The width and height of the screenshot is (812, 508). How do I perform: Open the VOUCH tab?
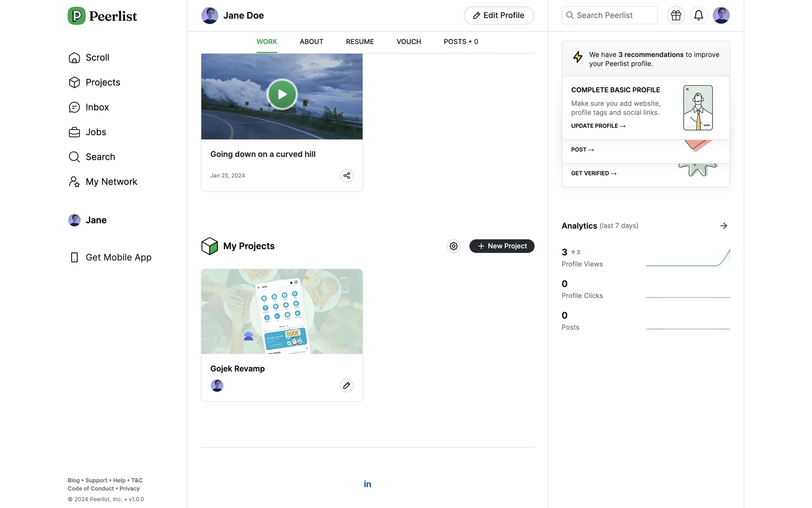[x=409, y=41]
